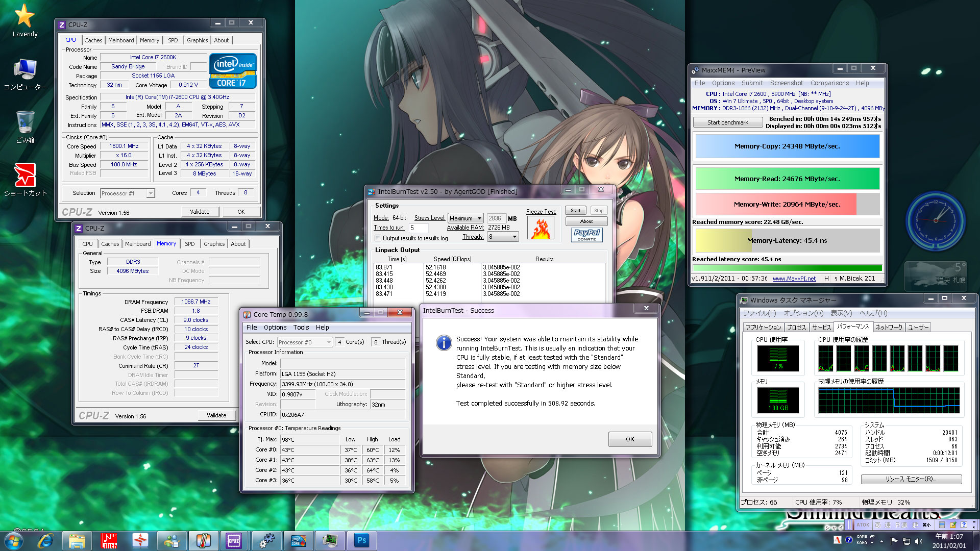Screen dimensions: 980x551
Task: Click the Show Desktop strip on taskbar
Action: point(977,541)
